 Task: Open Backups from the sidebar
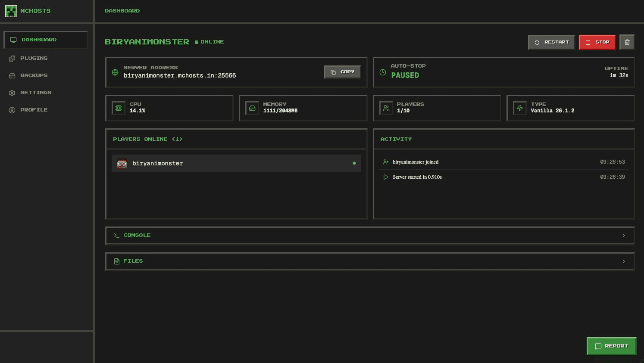(12, 75)
